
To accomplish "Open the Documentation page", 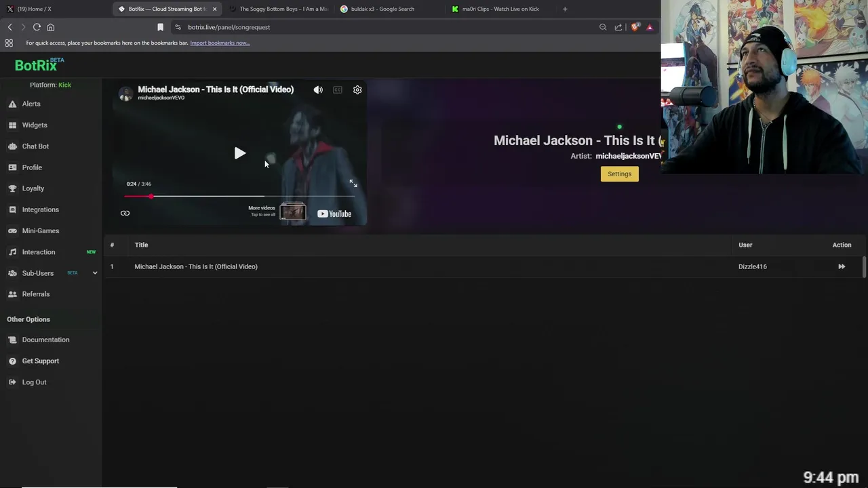I will point(45,340).
